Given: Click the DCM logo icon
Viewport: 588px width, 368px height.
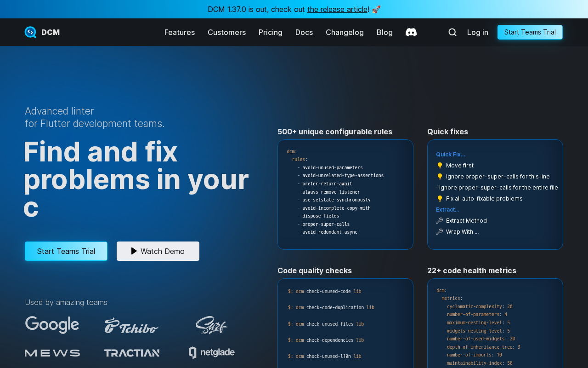Looking at the screenshot, I should 30,32.
